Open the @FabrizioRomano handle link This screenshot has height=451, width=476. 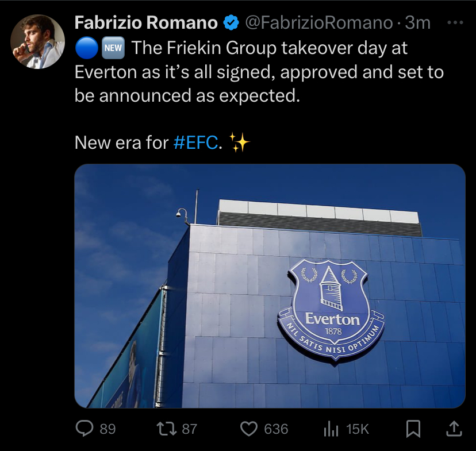[x=318, y=23]
